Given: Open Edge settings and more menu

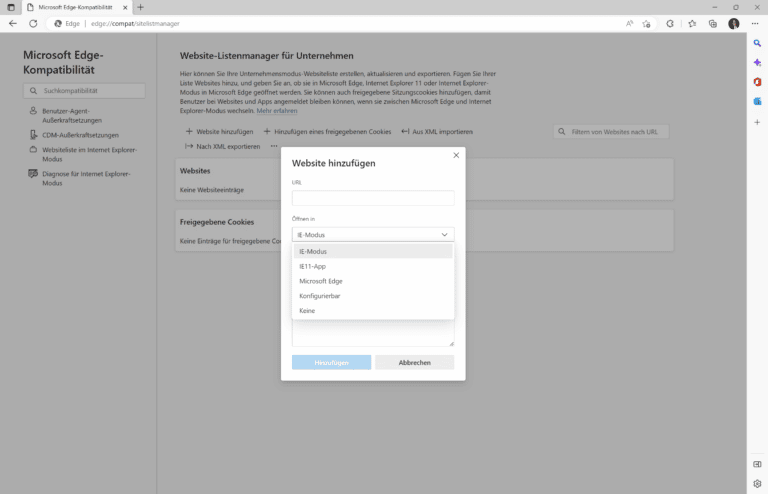Looking at the screenshot, I should 755,24.
